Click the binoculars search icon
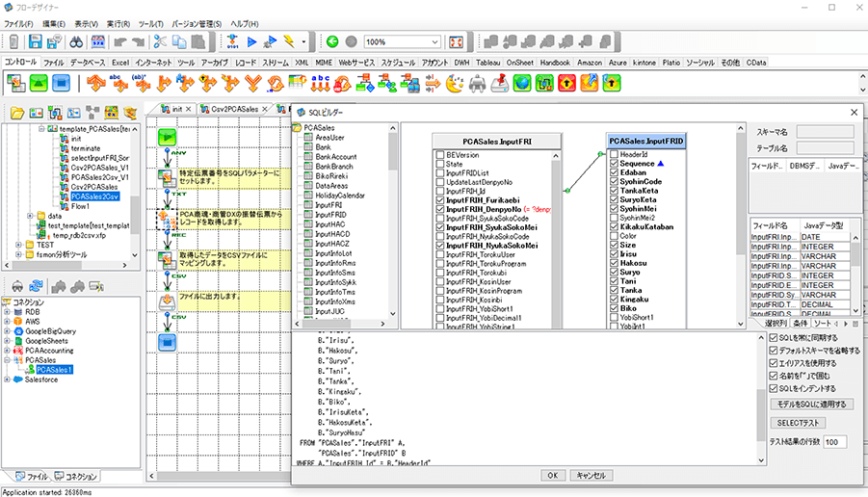The image size is (868, 497). click(77, 42)
